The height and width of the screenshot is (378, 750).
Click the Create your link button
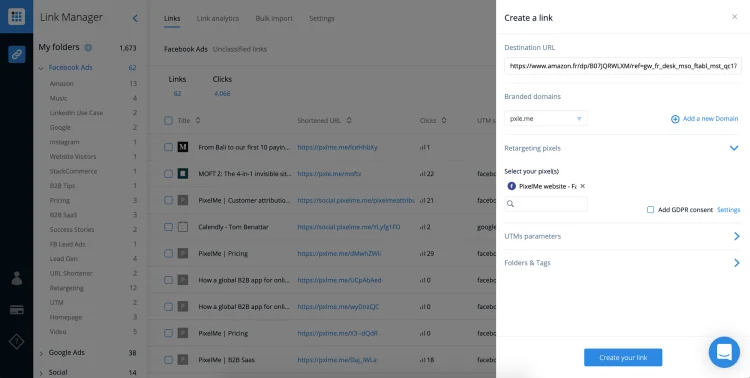(x=623, y=357)
